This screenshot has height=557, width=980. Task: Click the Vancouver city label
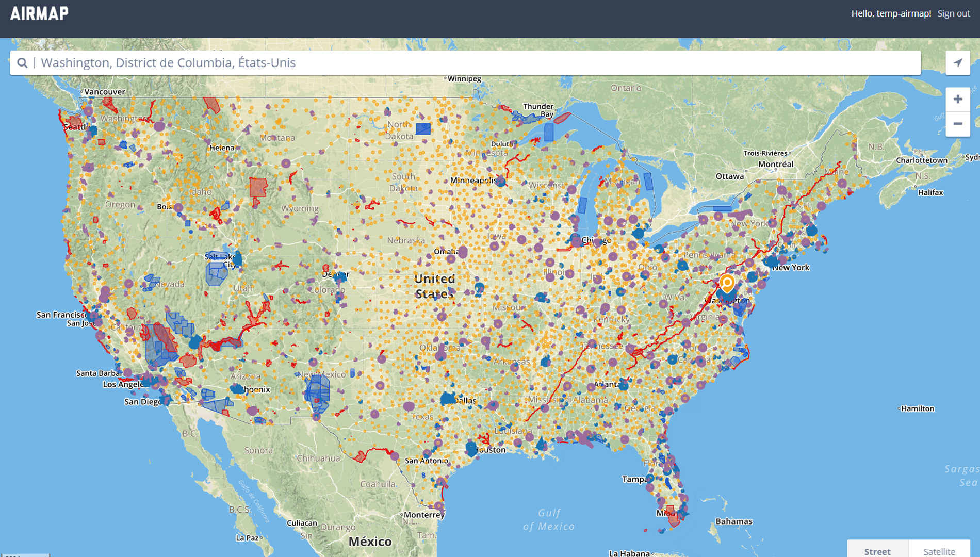(105, 92)
